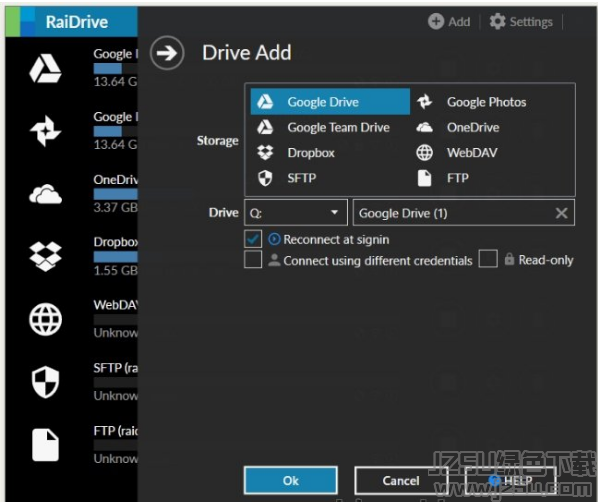Click the SFTP shield storage icon
This screenshot has width=598, height=502.
(265, 178)
